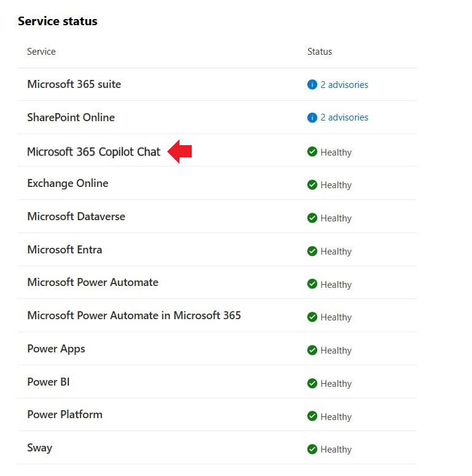Click green check icon for Power BI
The image size is (472, 476).
[x=312, y=383]
